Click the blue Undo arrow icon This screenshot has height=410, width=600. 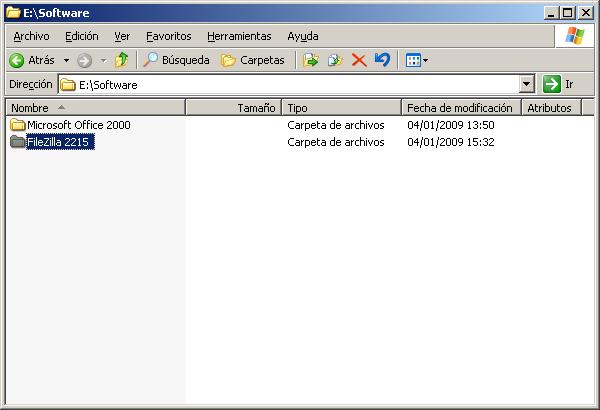(x=382, y=60)
